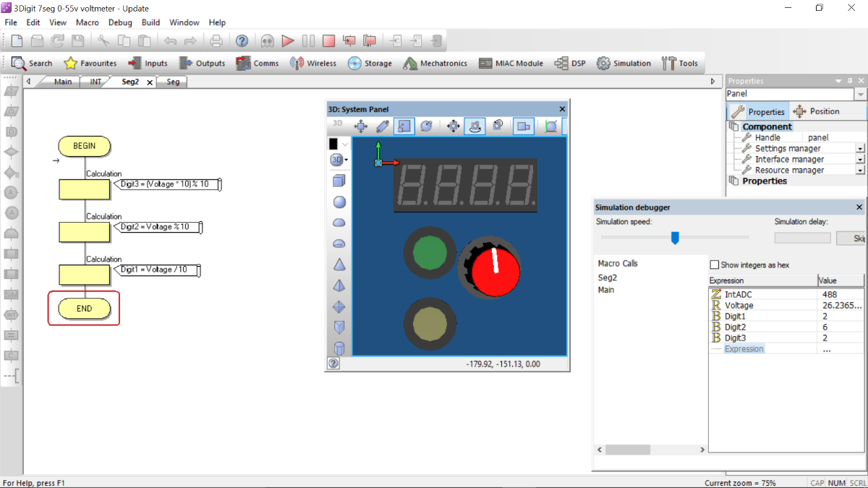
Task: Stop the simulation with the red stop button
Action: click(x=328, y=41)
